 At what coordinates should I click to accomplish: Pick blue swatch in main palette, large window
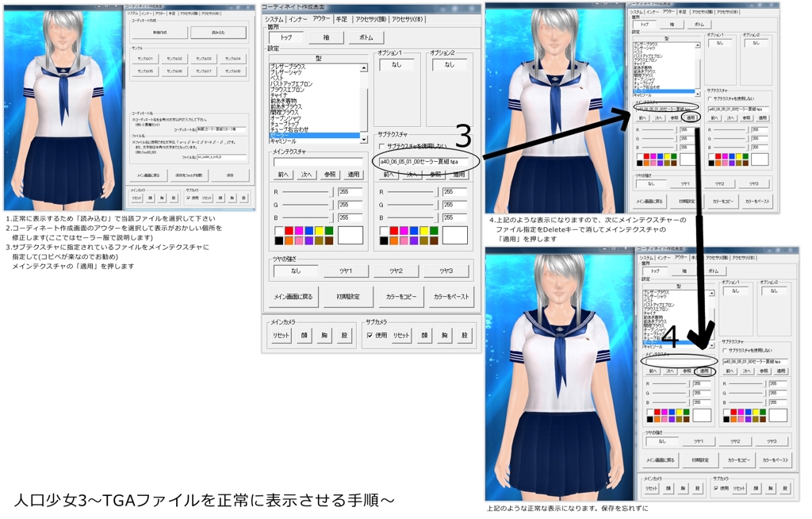(308, 231)
